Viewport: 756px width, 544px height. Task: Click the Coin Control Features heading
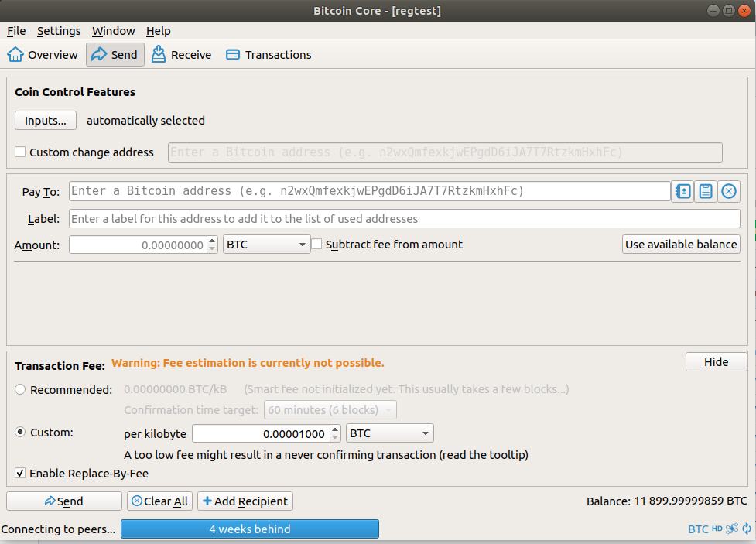click(x=75, y=92)
